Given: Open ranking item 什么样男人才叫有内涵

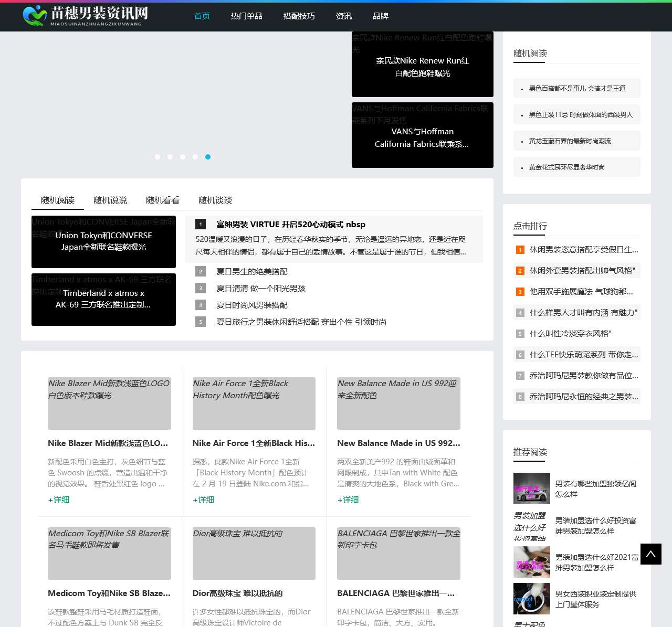Looking at the screenshot, I should pos(583,312).
